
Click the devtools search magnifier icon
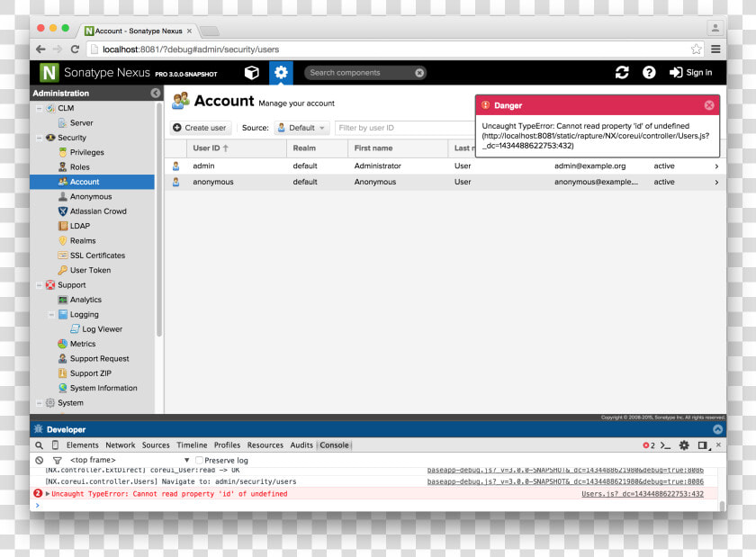(39, 445)
